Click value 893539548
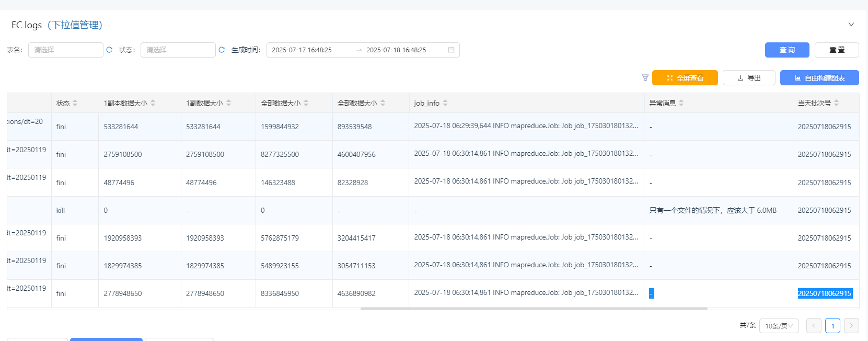This screenshot has height=341, width=868. 354,127
